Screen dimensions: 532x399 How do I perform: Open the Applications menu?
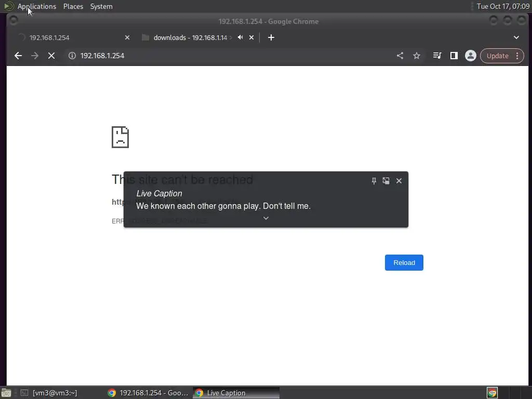[37, 6]
